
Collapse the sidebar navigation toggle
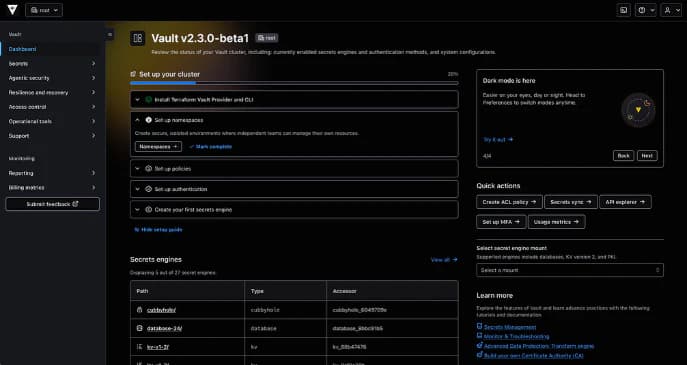pyautogui.click(x=110, y=35)
